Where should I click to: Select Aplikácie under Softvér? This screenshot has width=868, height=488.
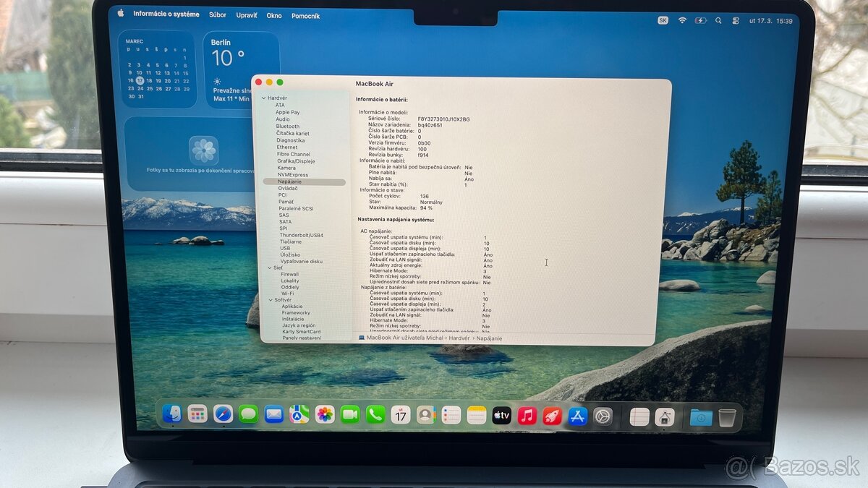pos(293,307)
